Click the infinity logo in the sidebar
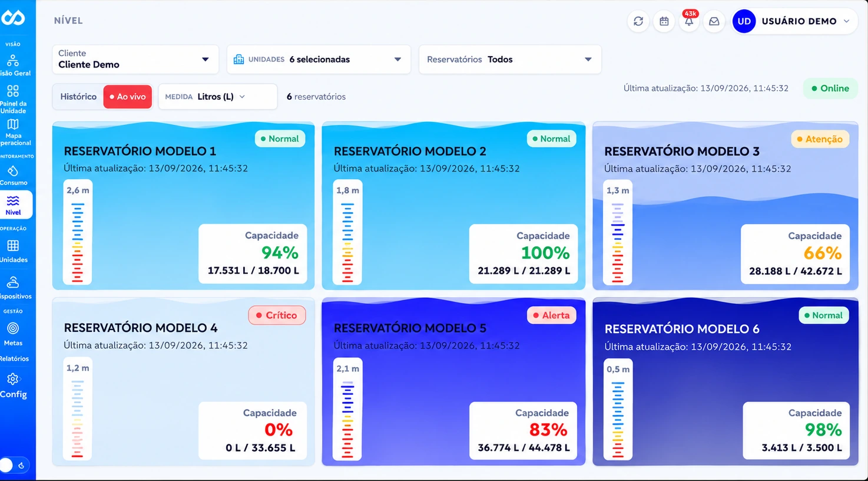 pos(12,18)
